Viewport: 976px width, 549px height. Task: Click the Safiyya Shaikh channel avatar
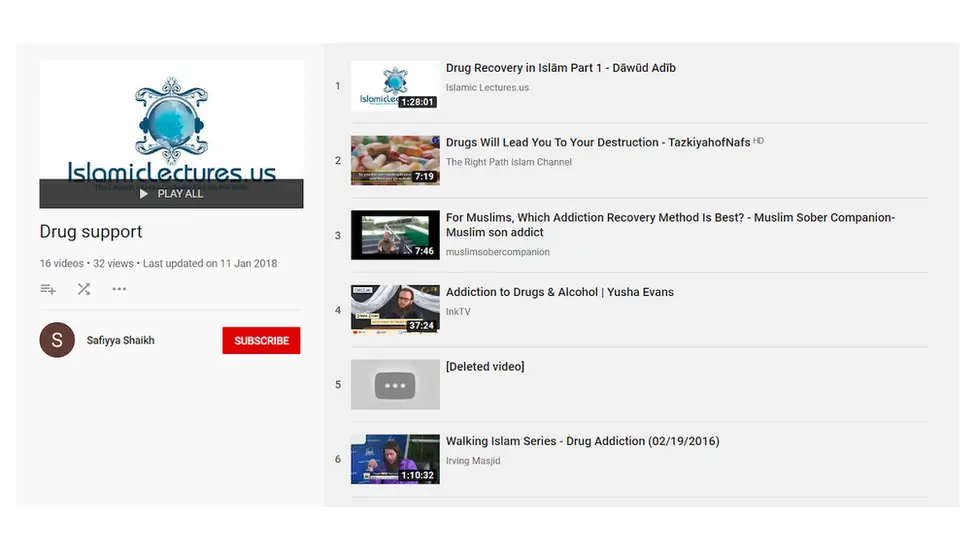click(x=57, y=340)
